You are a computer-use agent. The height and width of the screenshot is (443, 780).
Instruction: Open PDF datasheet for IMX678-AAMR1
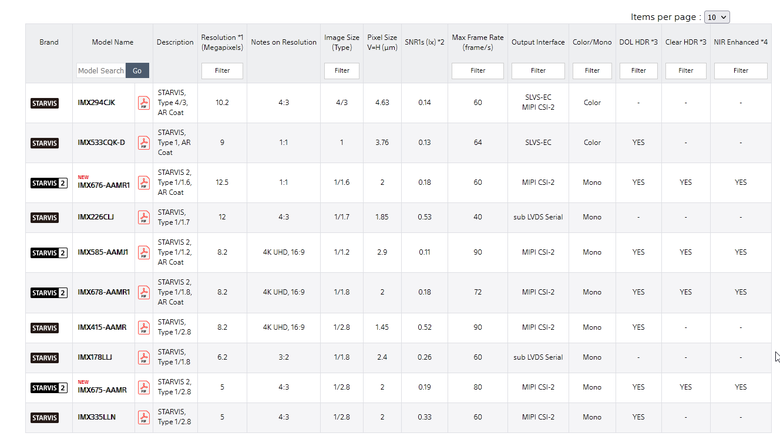(144, 292)
